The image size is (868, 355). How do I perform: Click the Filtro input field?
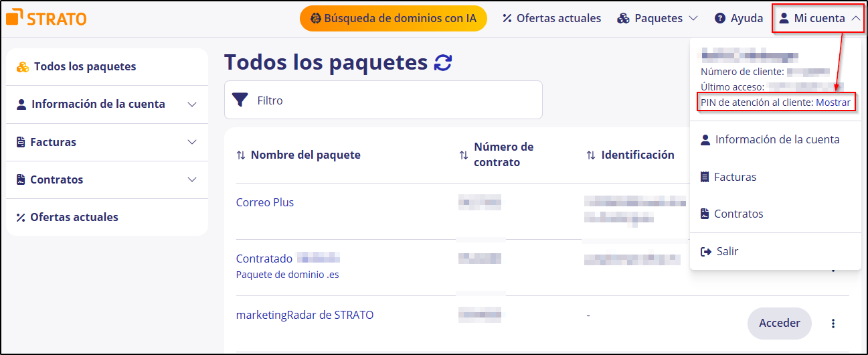click(383, 100)
